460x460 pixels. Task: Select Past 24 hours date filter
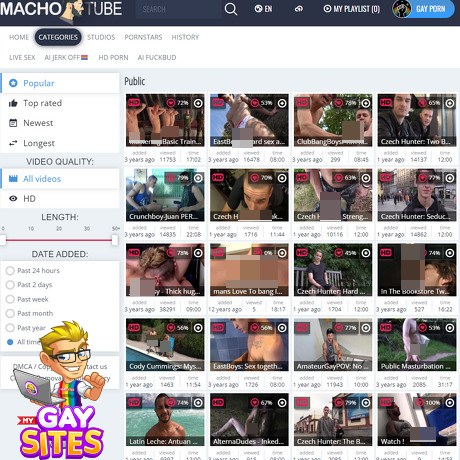[x=33, y=271]
